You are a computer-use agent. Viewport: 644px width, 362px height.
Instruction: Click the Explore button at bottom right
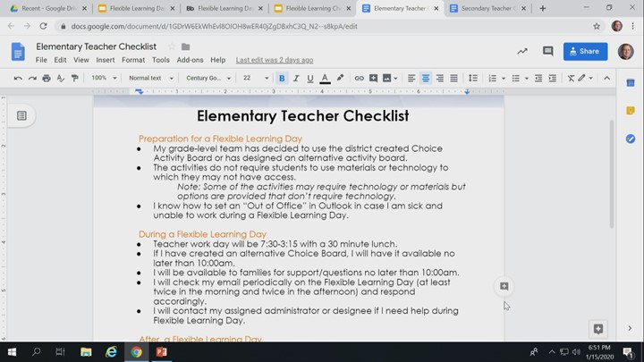(598, 329)
